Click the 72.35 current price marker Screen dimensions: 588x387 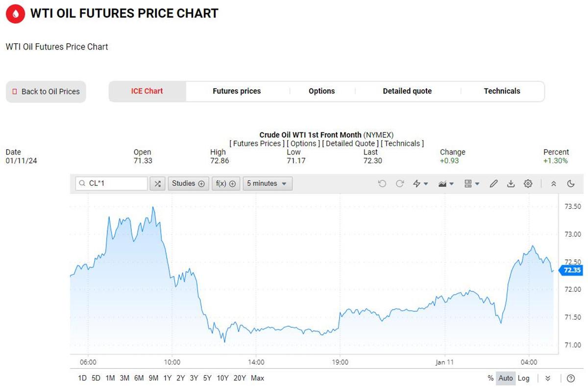click(570, 270)
